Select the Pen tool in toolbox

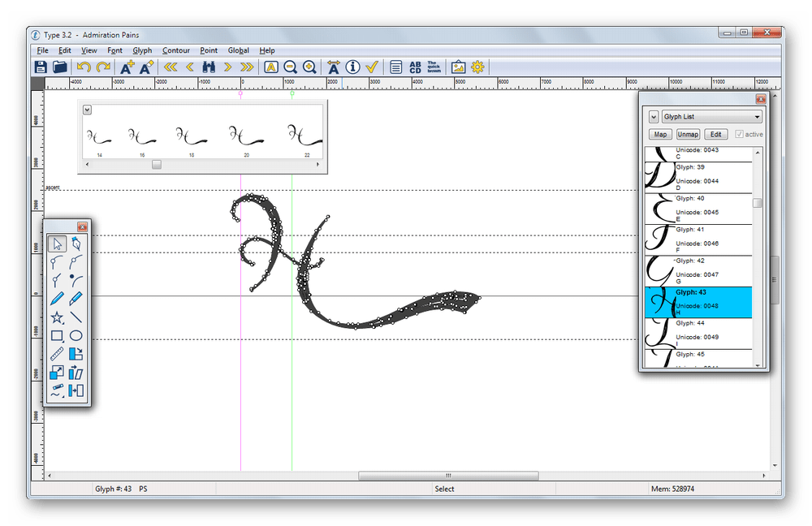coord(76,244)
